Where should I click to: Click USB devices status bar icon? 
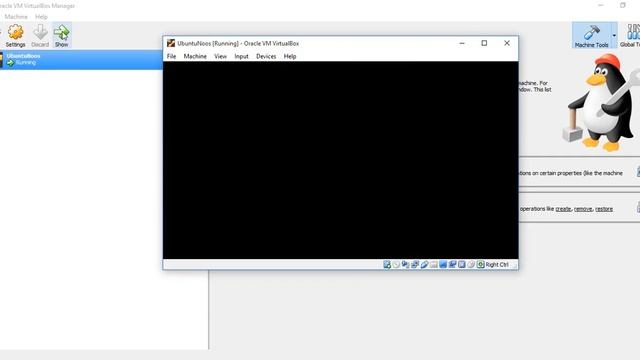pos(424,264)
